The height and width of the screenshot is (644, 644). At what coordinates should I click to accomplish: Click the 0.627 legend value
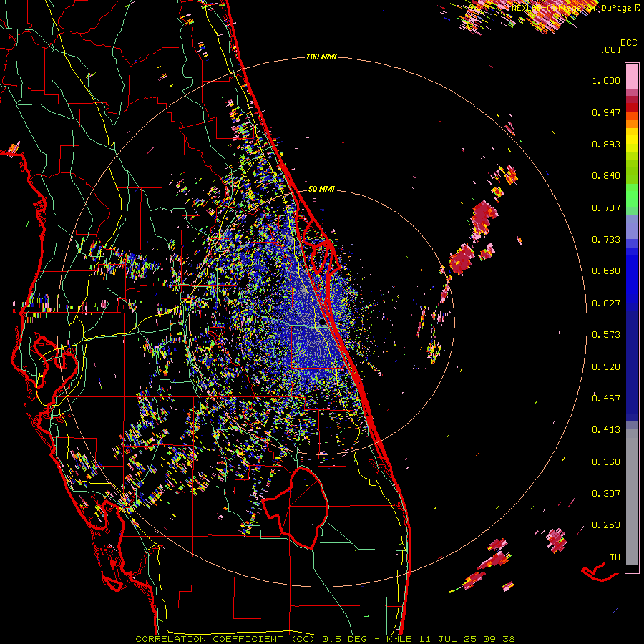[x=606, y=303]
